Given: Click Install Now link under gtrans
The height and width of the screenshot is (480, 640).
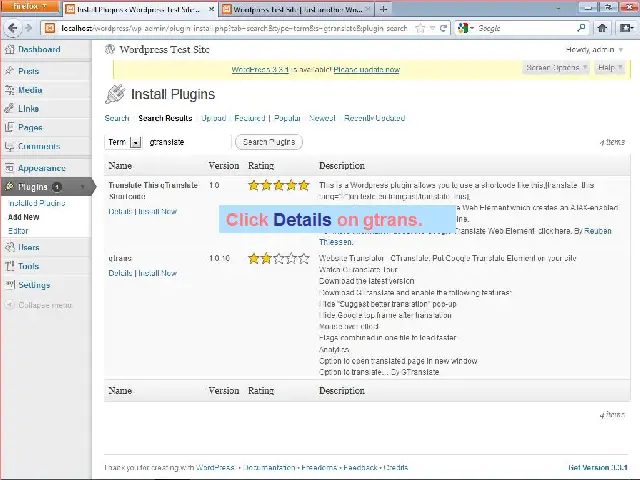Looking at the screenshot, I should 158,273.
